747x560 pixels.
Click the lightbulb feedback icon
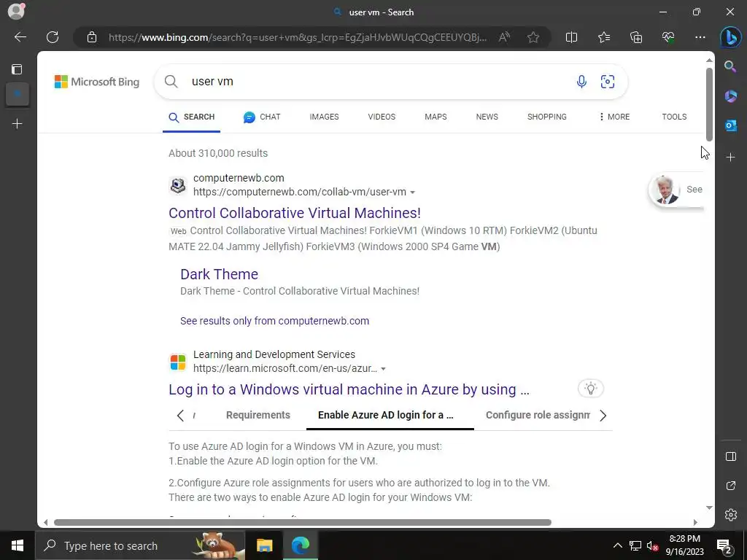pos(591,389)
